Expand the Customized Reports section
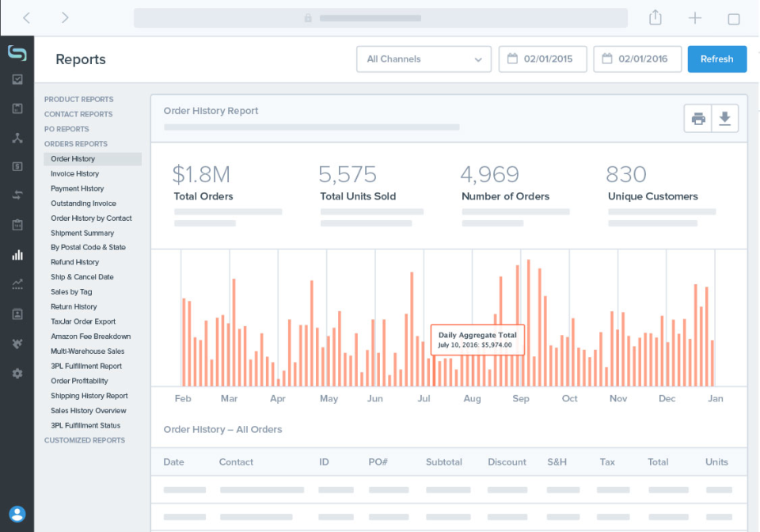Image resolution: width=760 pixels, height=532 pixels. (84, 440)
